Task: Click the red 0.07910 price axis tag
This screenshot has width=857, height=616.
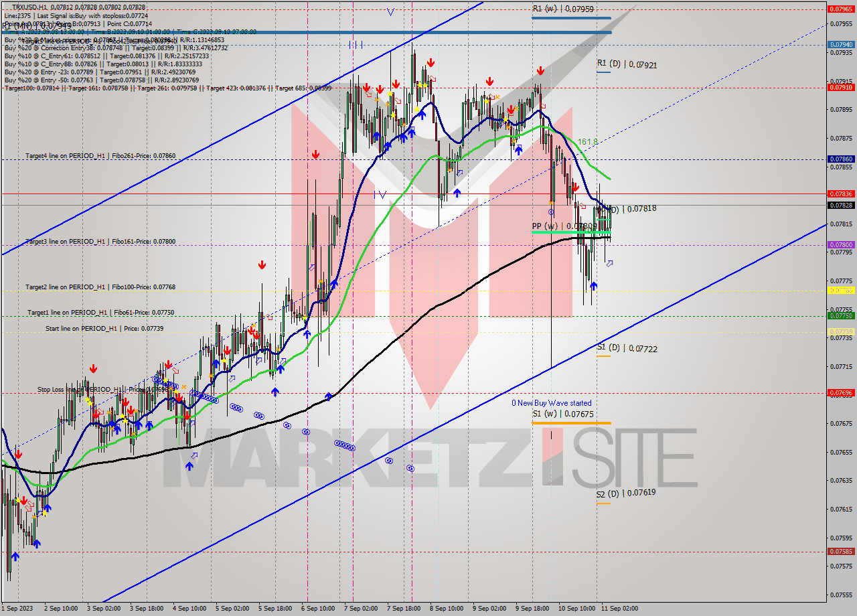Action: [x=841, y=87]
